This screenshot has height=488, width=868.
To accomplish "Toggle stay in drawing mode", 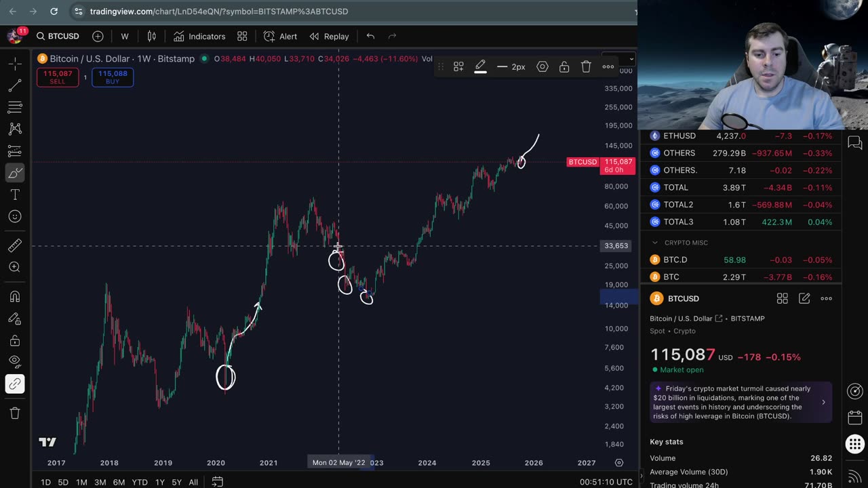I will tap(15, 319).
